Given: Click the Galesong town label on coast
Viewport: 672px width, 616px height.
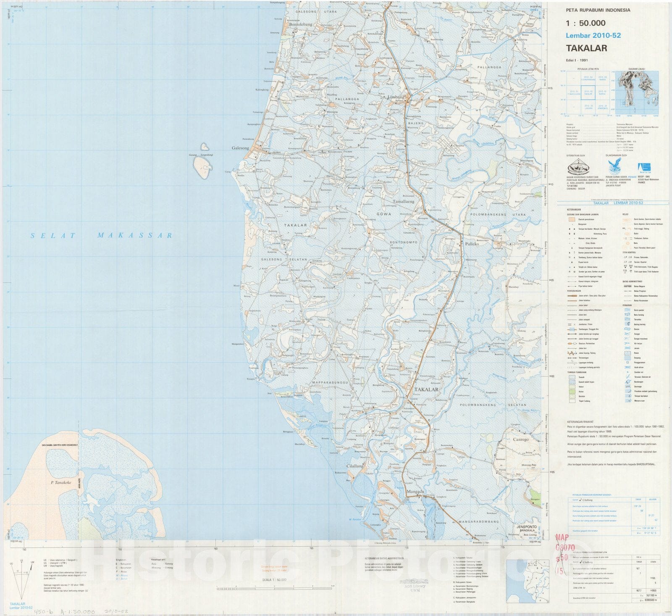Looking at the screenshot, I should pyautogui.click(x=240, y=148).
